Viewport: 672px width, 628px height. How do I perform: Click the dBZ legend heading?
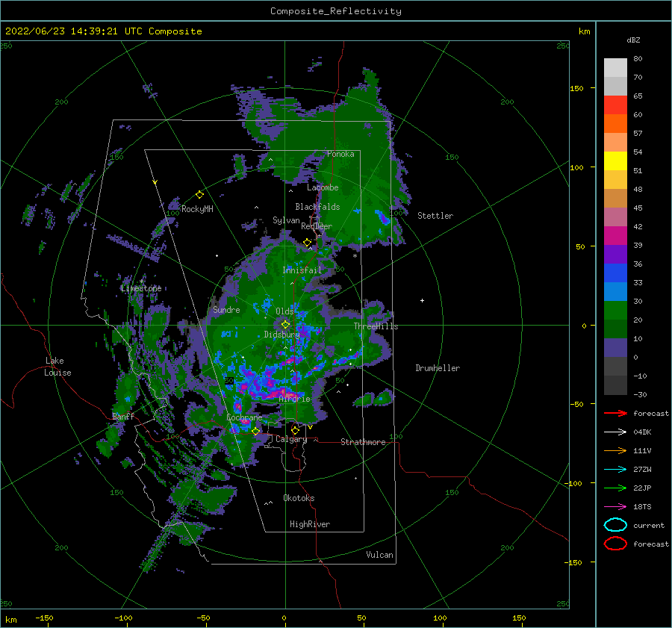click(633, 40)
